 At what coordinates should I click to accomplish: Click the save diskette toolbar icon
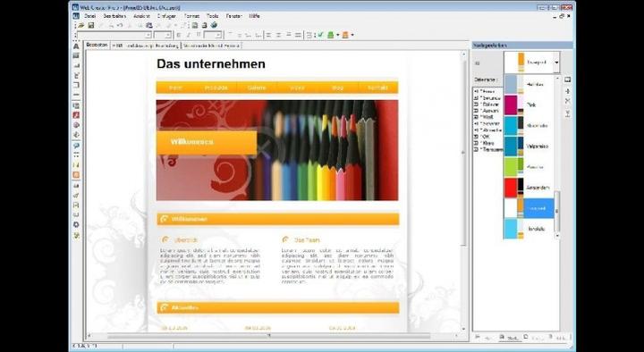[90, 25]
